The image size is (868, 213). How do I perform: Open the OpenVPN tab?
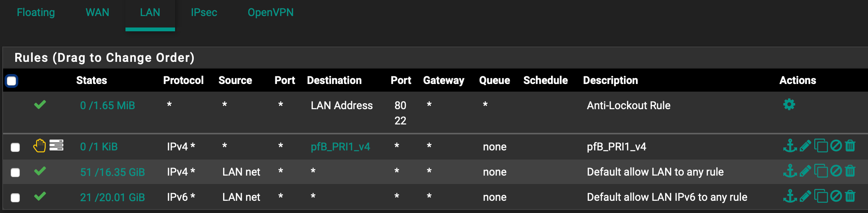point(270,13)
